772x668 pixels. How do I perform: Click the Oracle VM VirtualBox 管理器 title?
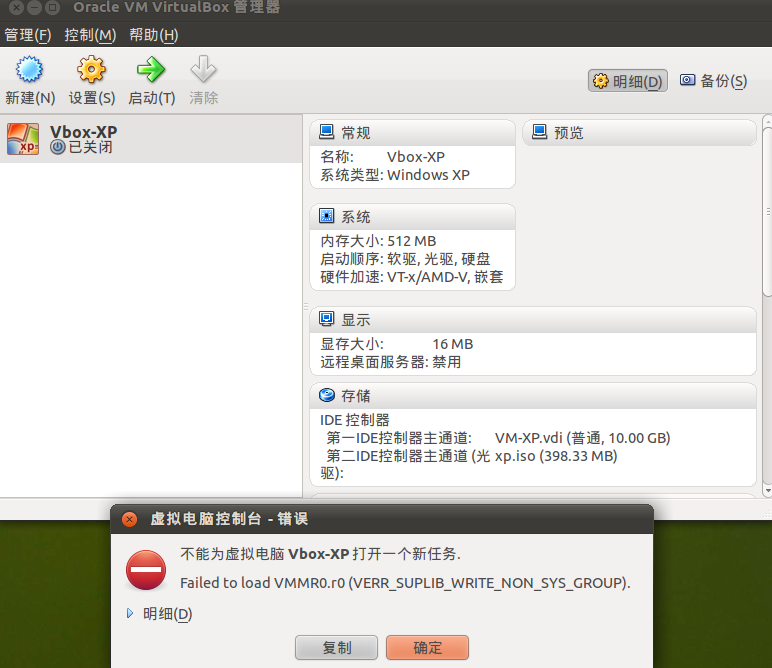click(x=177, y=7)
